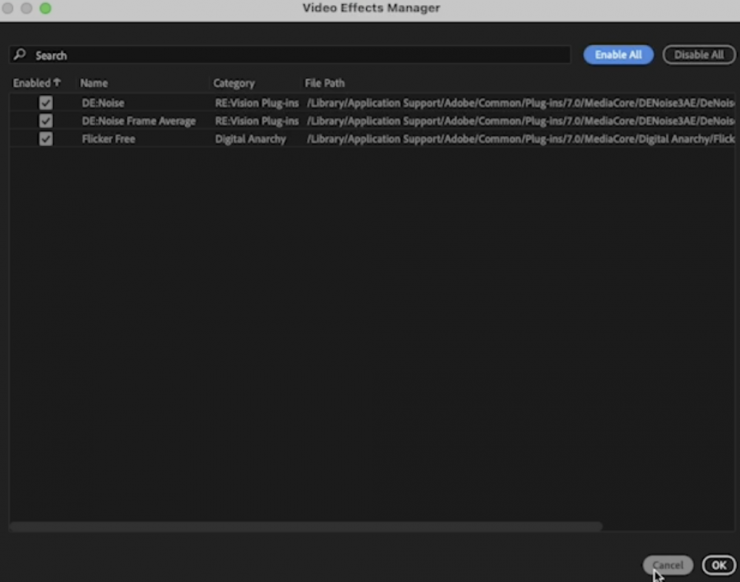Screen dimensions: 740x582
Task: Click the File Path column header
Action: [325, 83]
